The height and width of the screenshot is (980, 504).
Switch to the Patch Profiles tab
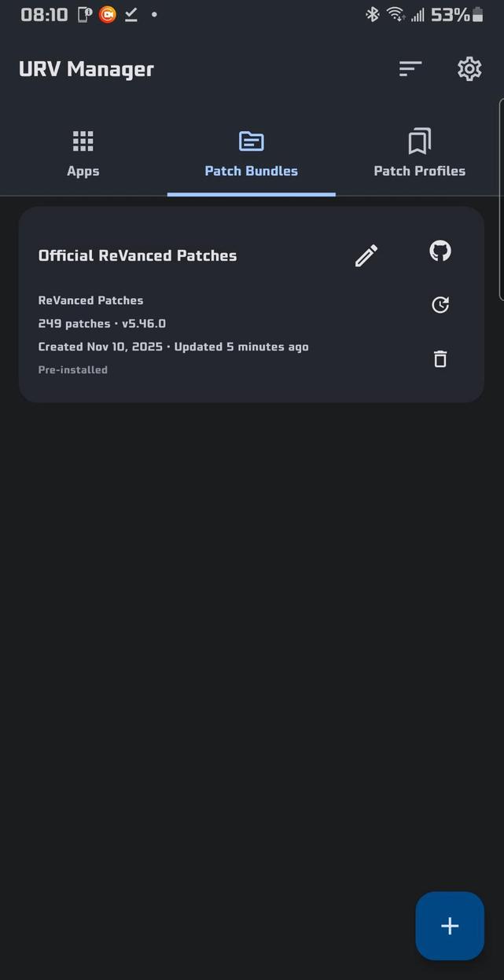[419, 154]
